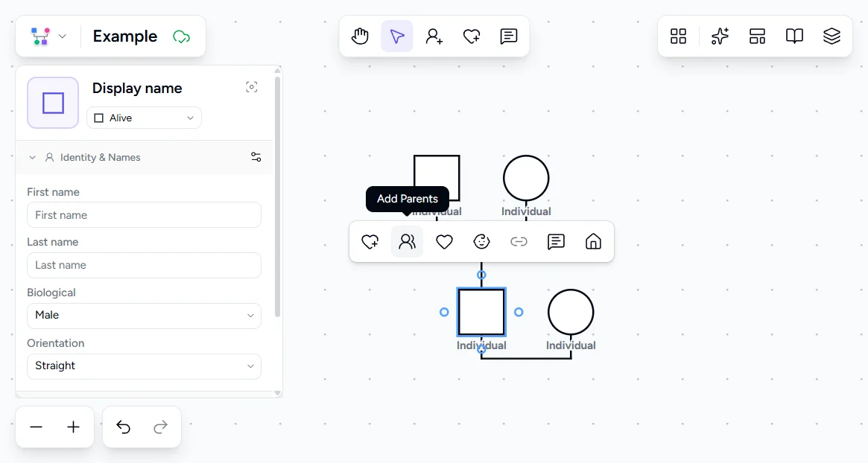Click the undo arrow button
Screen dimensions: 868x463
(124, 427)
